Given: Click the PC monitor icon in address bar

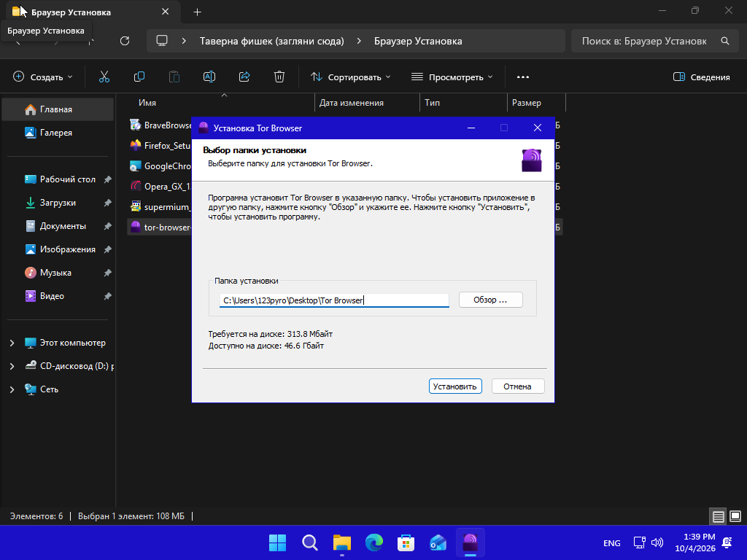Looking at the screenshot, I should (162, 41).
